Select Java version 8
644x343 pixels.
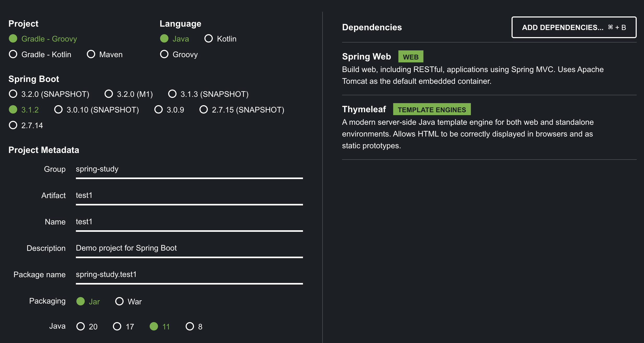coord(194,327)
